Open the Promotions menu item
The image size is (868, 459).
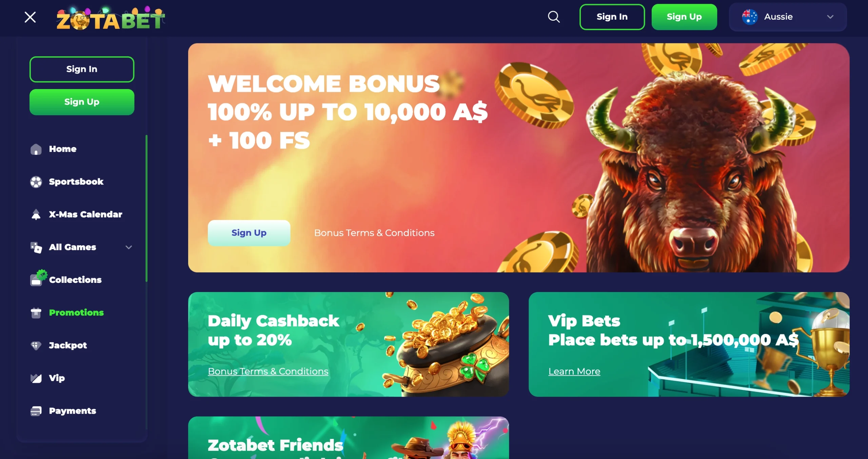click(76, 312)
